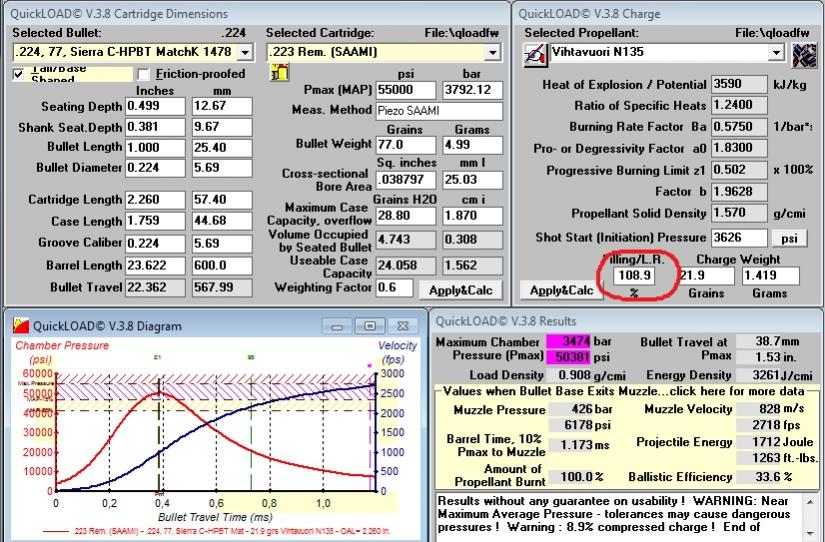Click the Charge Weight grains field 21.9
The image size is (825, 542).
[x=706, y=275]
